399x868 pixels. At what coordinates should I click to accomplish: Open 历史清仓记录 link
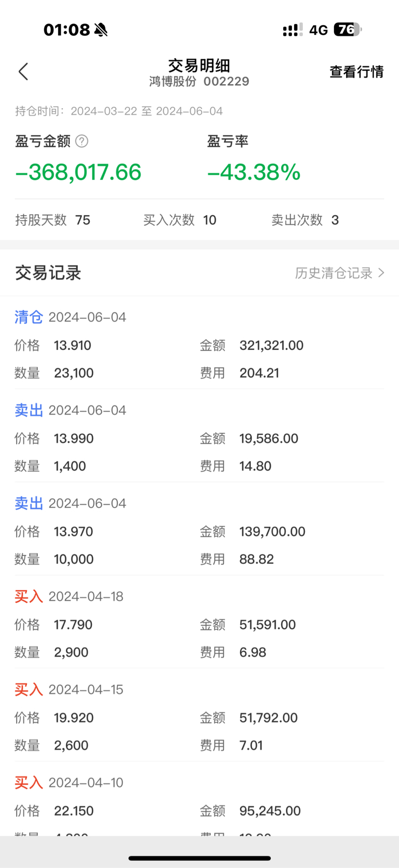[334, 273]
